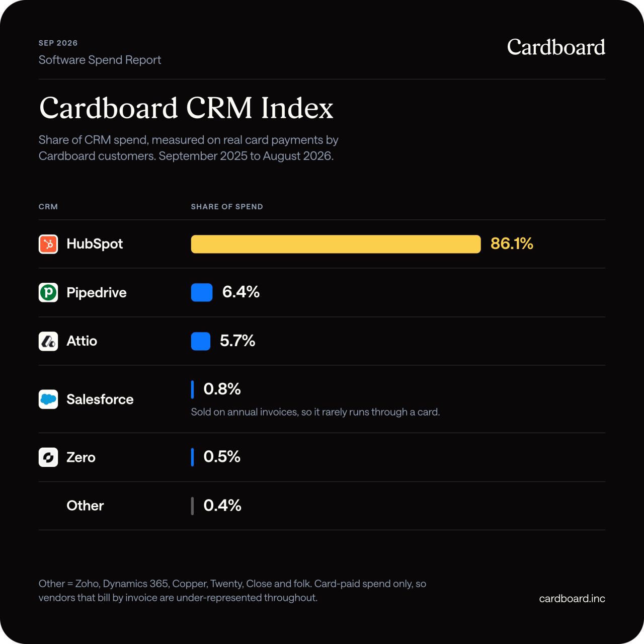Select the Attio logo icon
The height and width of the screenshot is (644, 644).
(48, 341)
